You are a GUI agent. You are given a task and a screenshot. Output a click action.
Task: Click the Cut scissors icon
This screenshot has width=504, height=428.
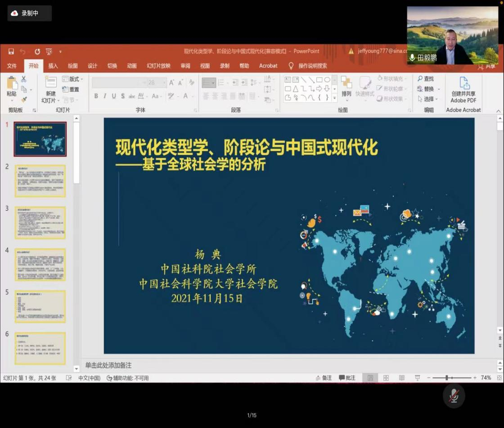click(x=24, y=79)
